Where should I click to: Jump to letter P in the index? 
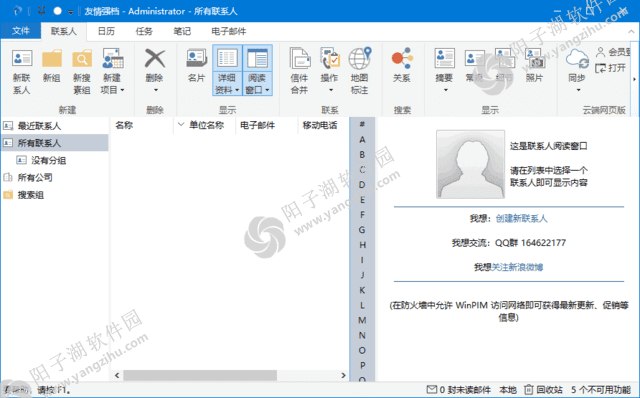point(362,365)
